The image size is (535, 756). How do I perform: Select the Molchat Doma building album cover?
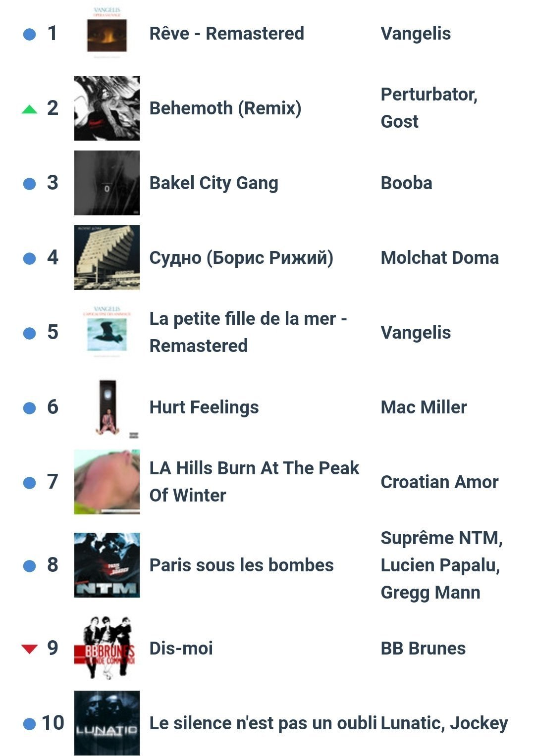click(x=107, y=258)
